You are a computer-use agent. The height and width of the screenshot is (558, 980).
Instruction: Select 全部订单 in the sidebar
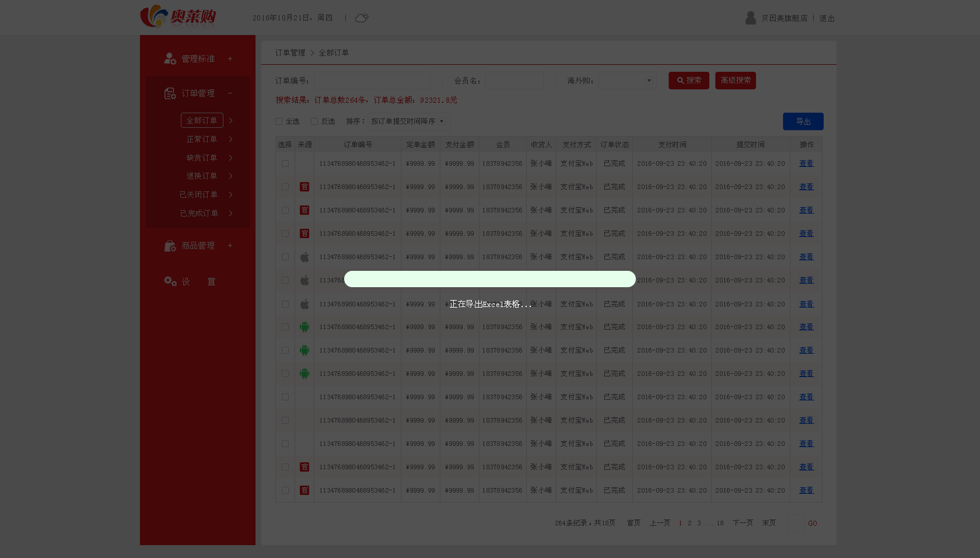(202, 120)
